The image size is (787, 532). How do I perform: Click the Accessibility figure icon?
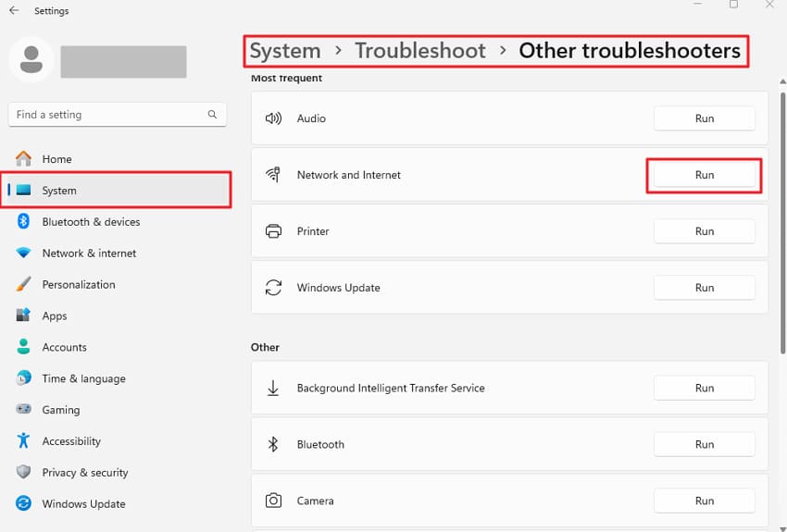click(23, 440)
